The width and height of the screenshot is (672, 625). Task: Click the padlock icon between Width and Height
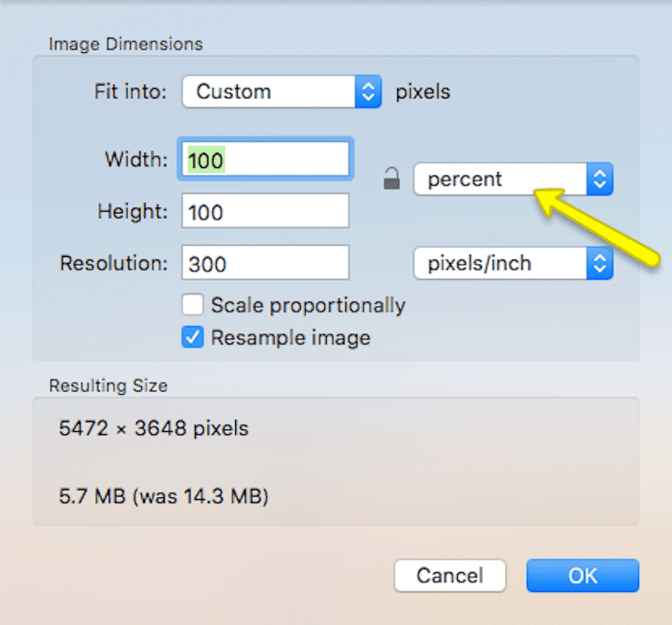(391, 178)
